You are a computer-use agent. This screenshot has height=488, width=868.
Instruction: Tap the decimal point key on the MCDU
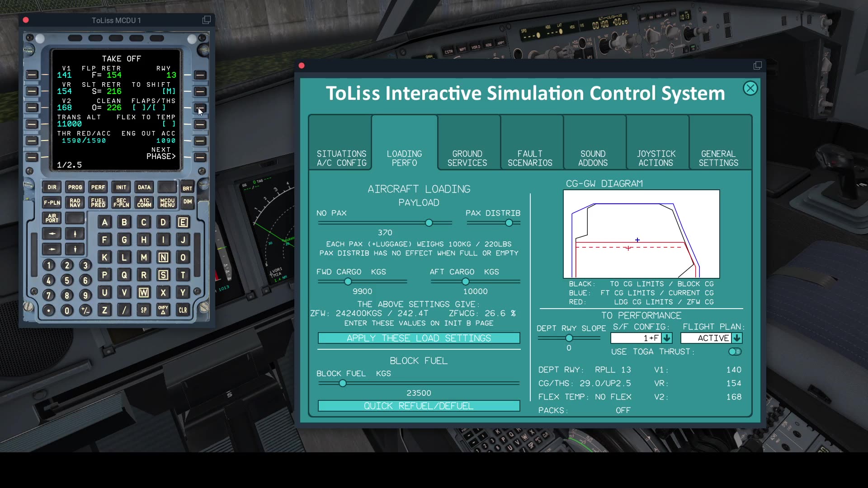tap(49, 310)
